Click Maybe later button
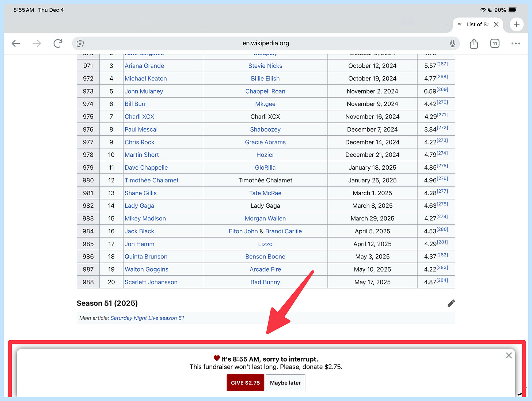Screen dimensions: 532x401 tap(285, 383)
